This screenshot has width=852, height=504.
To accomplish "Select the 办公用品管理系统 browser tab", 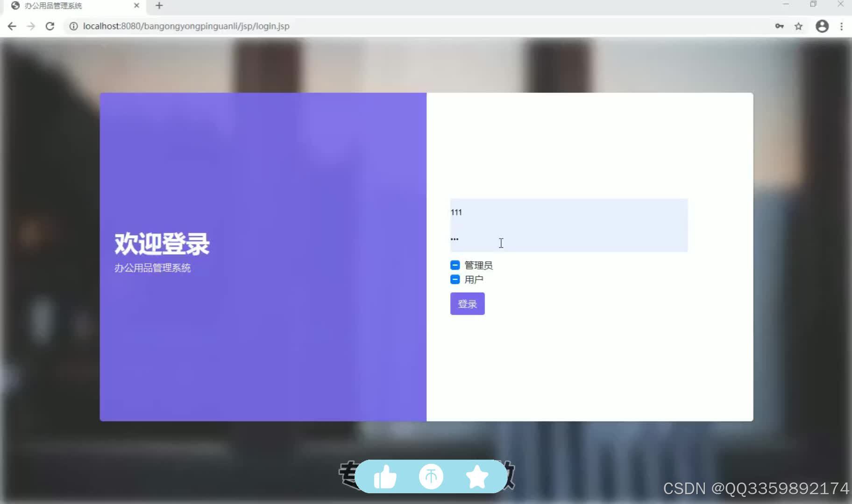I will click(x=75, y=6).
